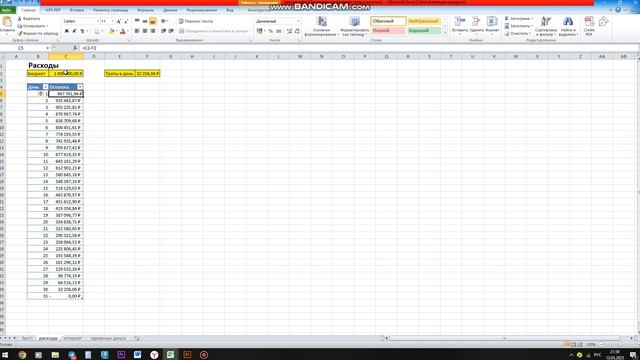Click the Excel icon in Windows taskbar

pyautogui.click(x=170, y=355)
